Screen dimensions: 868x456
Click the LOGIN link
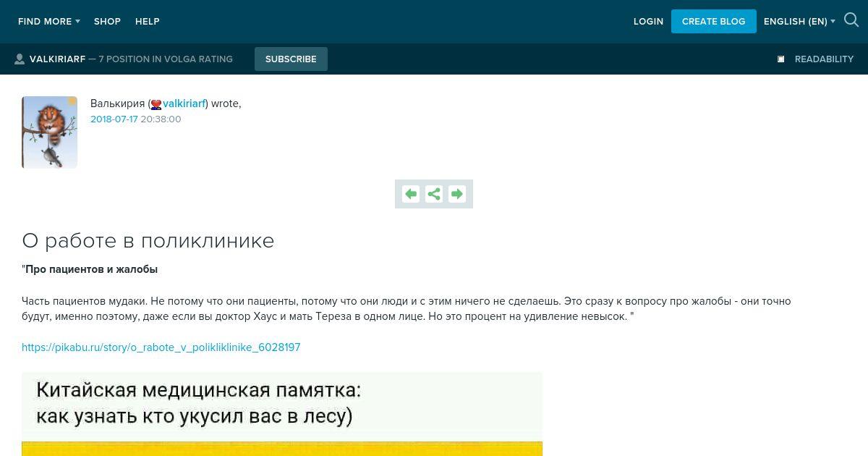tap(648, 22)
